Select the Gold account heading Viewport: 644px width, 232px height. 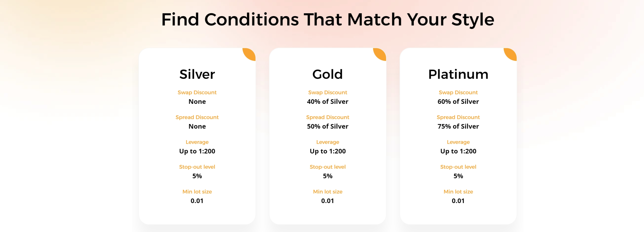pyautogui.click(x=328, y=74)
